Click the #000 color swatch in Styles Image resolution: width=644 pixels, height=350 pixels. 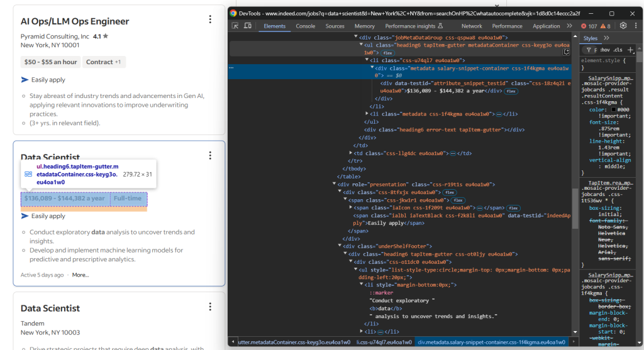614,109
